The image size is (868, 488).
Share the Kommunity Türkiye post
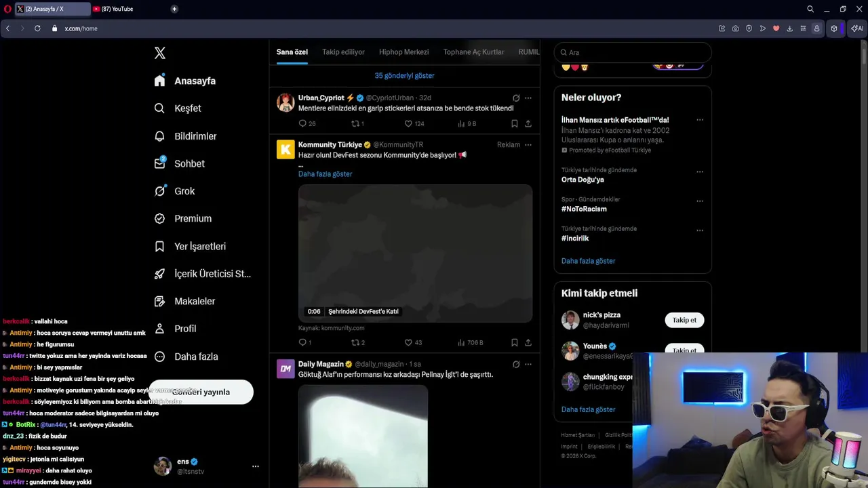528,342
